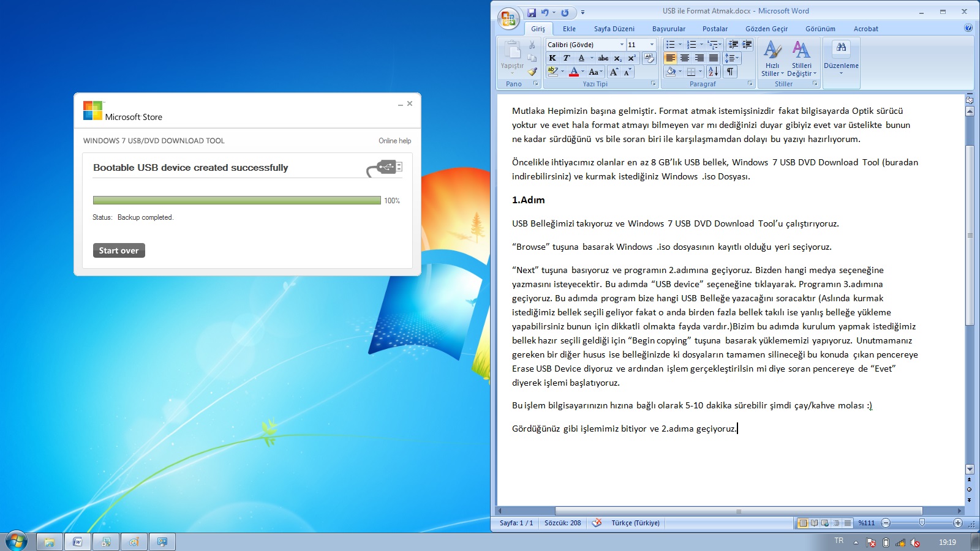Open the Action Center flag icon
980x551 pixels.
tap(871, 542)
